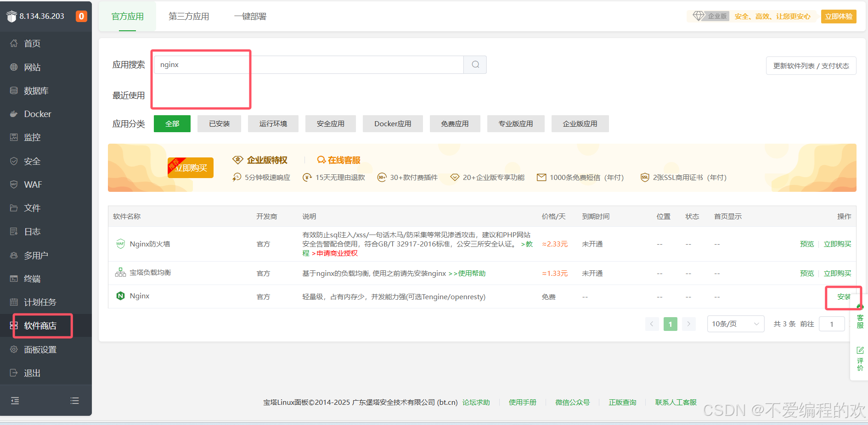Open the 论坛求助 footer link
This screenshot has height=425, width=868.
pos(476,403)
